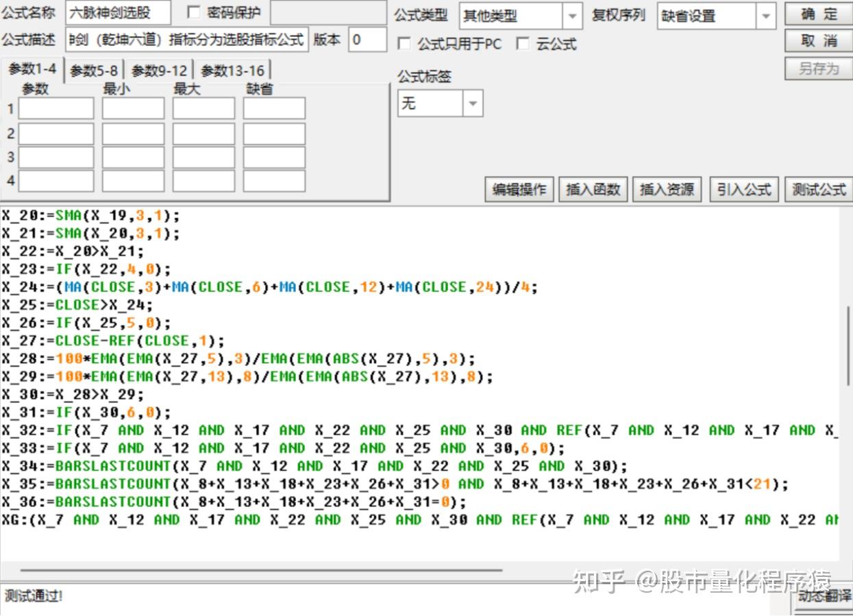Click the 公式描述 text field
Screen dimensions: 853x616
(187, 40)
